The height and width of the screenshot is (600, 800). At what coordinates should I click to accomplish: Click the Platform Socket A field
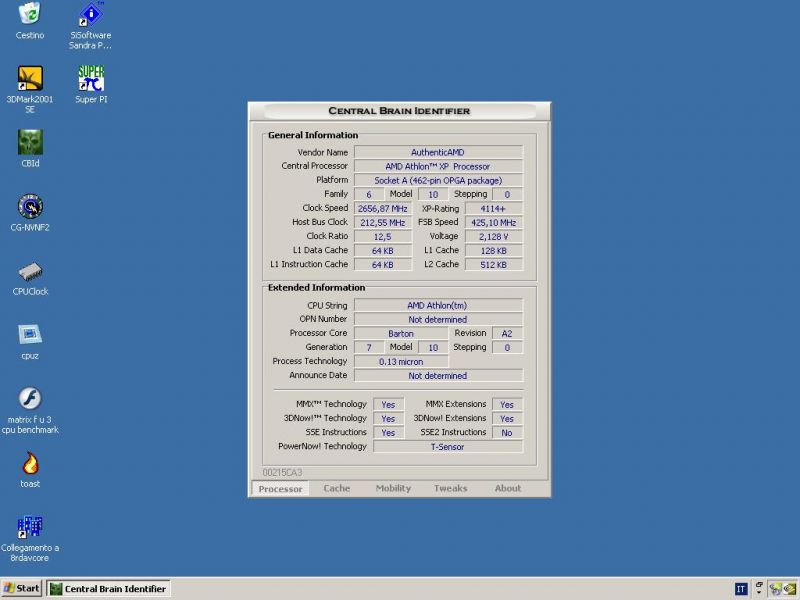[x=438, y=180]
